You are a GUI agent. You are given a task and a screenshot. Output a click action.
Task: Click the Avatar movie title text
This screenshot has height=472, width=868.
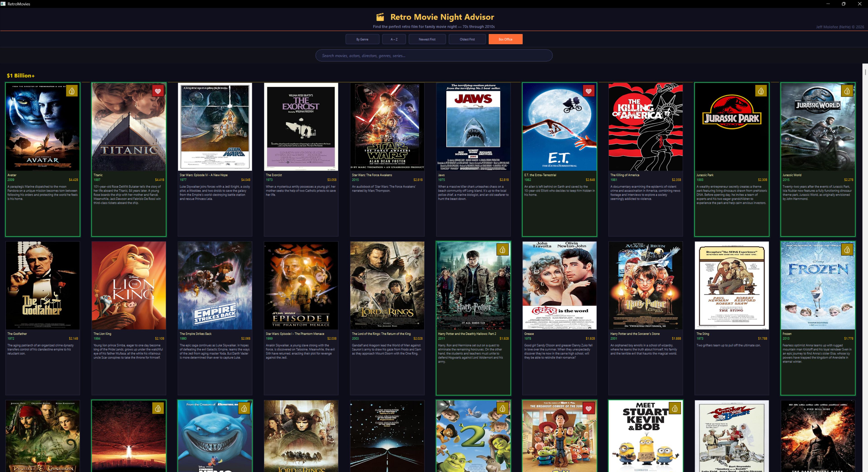(x=12, y=175)
